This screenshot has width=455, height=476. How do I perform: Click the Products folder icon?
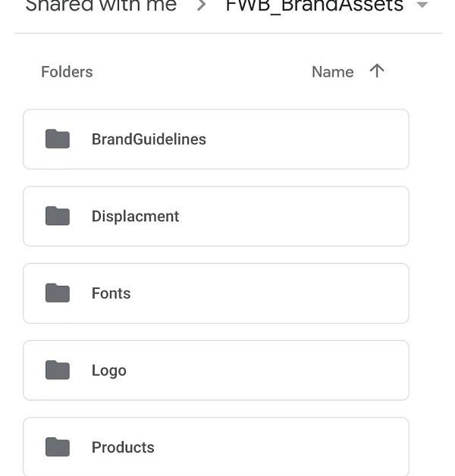(x=58, y=447)
